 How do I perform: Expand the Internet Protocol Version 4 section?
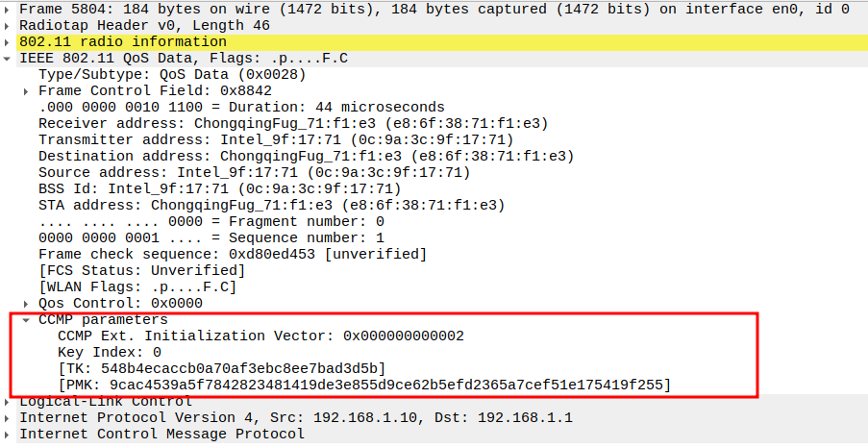[9, 418]
